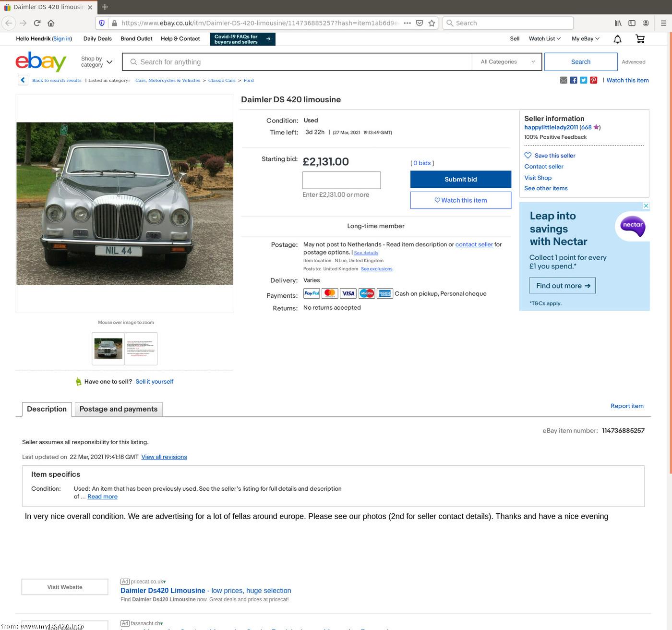Share listing on Facebook icon
The height and width of the screenshot is (630, 672).
pos(574,80)
